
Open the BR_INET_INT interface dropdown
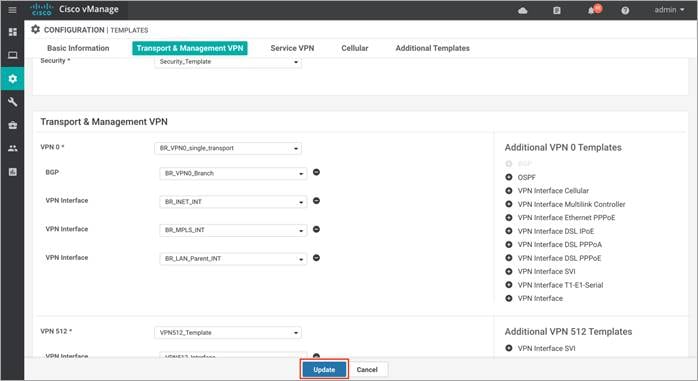click(x=233, y=202)
